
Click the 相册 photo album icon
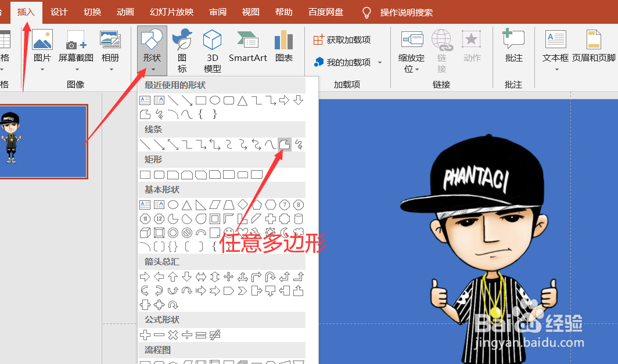(x=110, y=39)
